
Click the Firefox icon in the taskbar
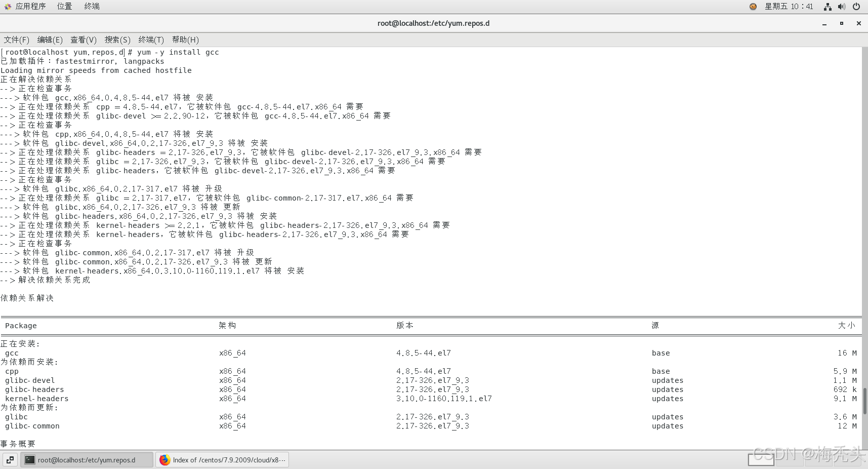pyautogui.click(x=165, y=460)
